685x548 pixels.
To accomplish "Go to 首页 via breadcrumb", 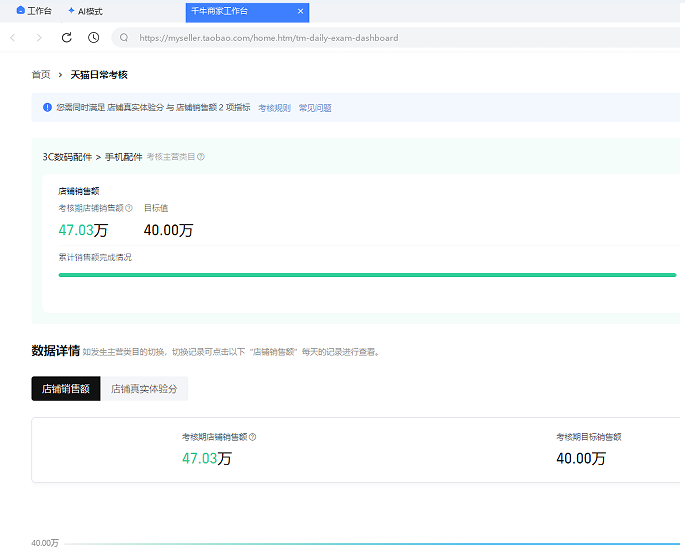I will pyautogui.click(x=41, y=75).
